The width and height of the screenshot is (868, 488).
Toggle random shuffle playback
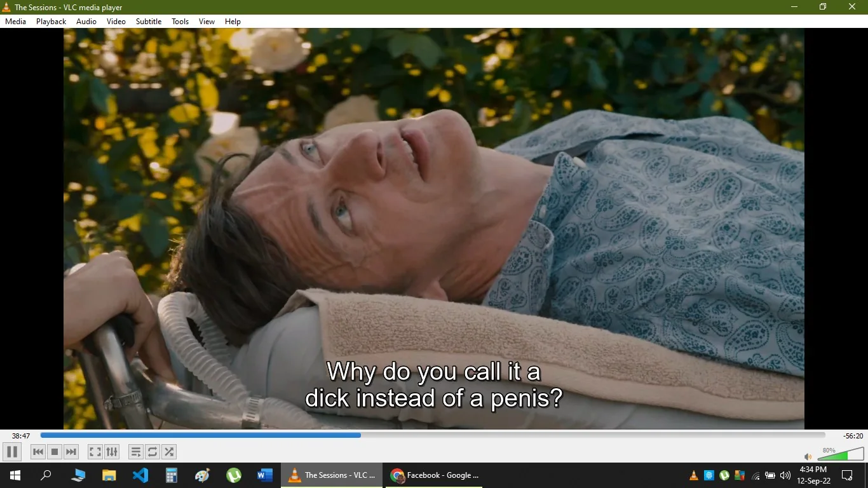(x=169, y=452)
